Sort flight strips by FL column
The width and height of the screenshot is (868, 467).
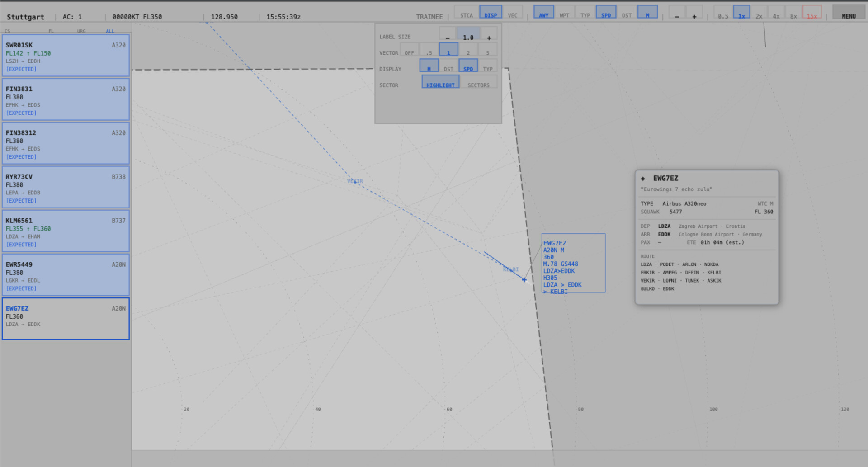[51, 31]
